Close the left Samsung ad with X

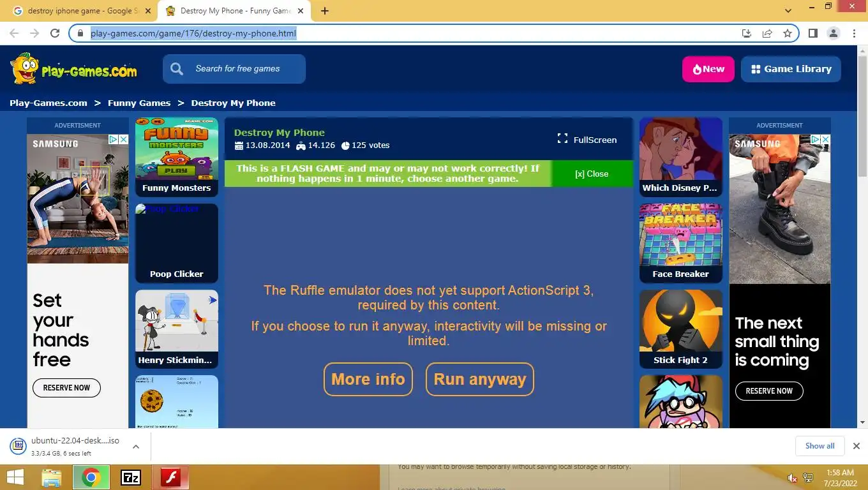tap(123, 139)
